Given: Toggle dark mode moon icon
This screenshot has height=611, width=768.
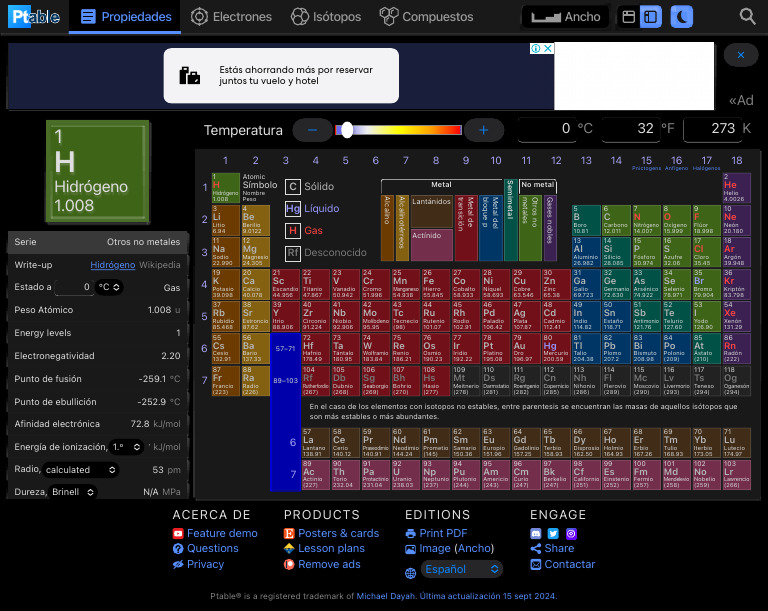Looking at the screenshot, I should (x=682, y=17).
